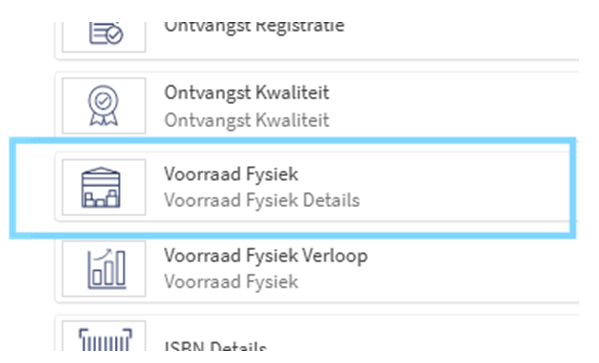Screen dimensions: 599x363
Task: Open the Voorraad Fysiek heading
Action: point(231,174)
